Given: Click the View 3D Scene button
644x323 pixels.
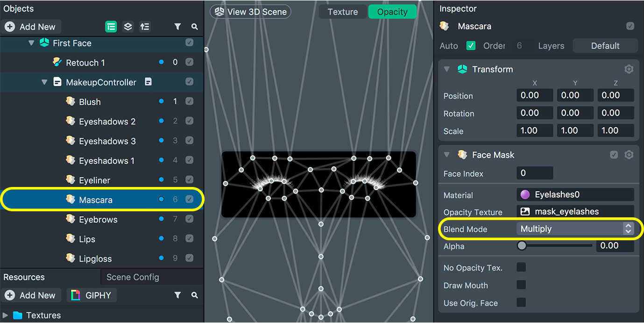Looking at the screenshot, I should tap(250, 12).
